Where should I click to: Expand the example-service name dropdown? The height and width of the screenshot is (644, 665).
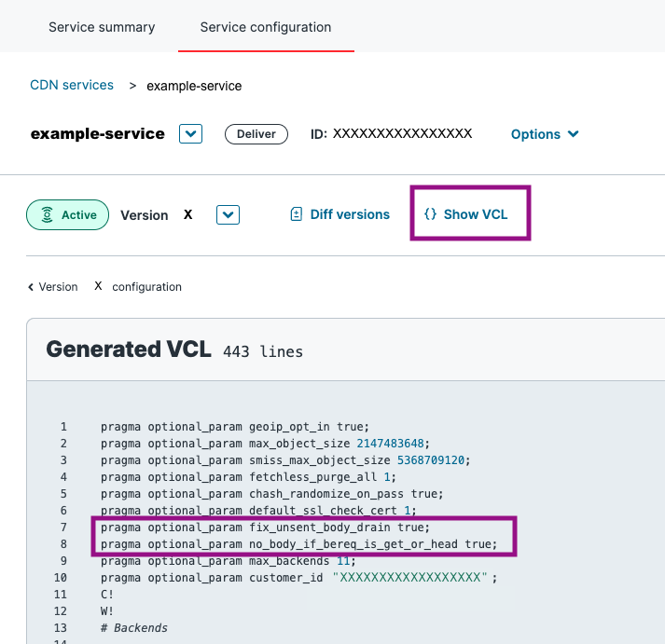pos(190,134)
